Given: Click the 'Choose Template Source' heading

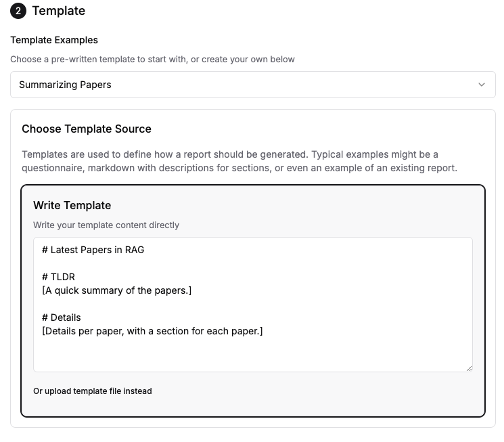Looking at the screenshot, I should pyautogui.click(x=87, y=129).
